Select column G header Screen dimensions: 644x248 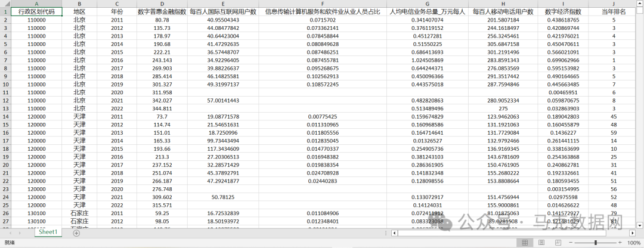click(427, 4)
